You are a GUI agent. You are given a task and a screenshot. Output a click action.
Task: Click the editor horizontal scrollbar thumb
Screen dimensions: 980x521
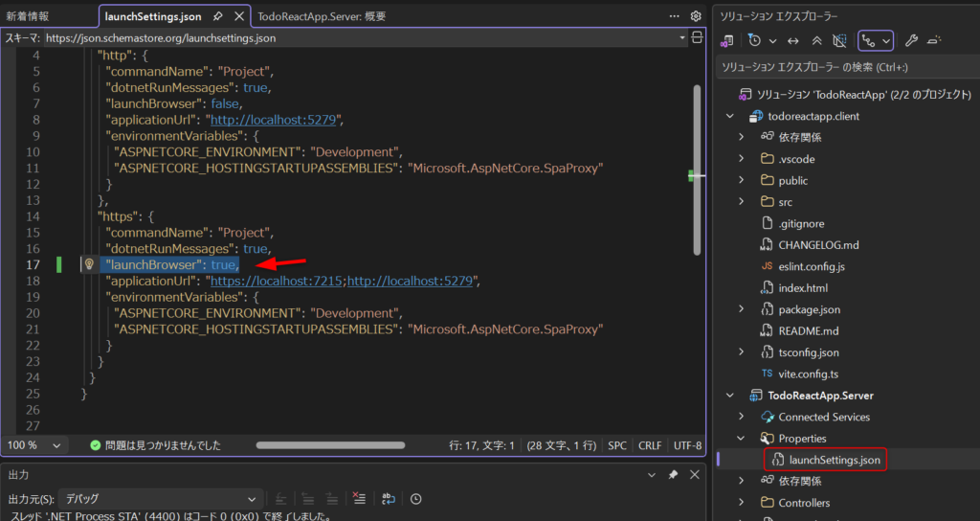click(329, 445)
